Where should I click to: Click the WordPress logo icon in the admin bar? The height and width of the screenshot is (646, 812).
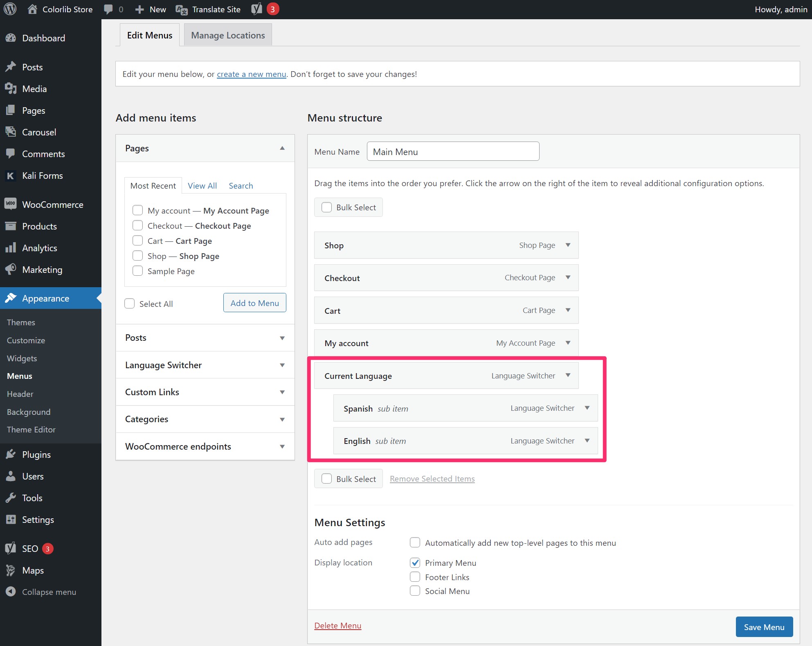click(x=10, y=9)
